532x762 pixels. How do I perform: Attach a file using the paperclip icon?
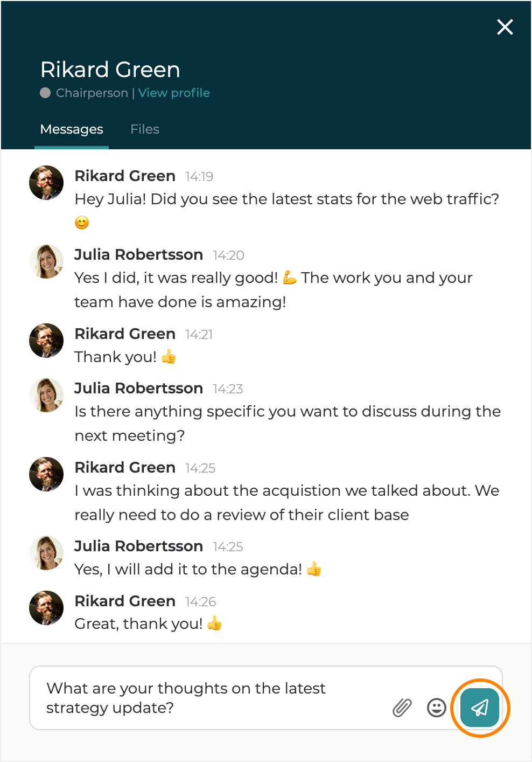pos(402,708)
